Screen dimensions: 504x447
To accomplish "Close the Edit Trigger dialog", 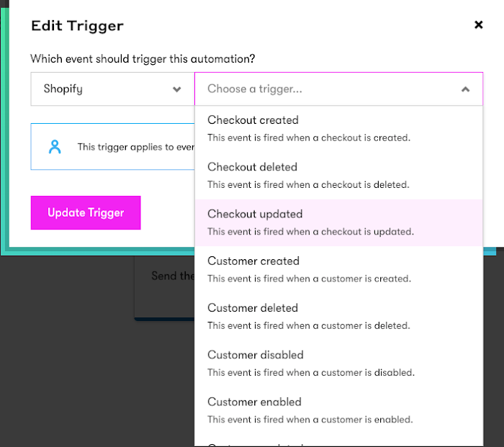I will click(478, 24).
